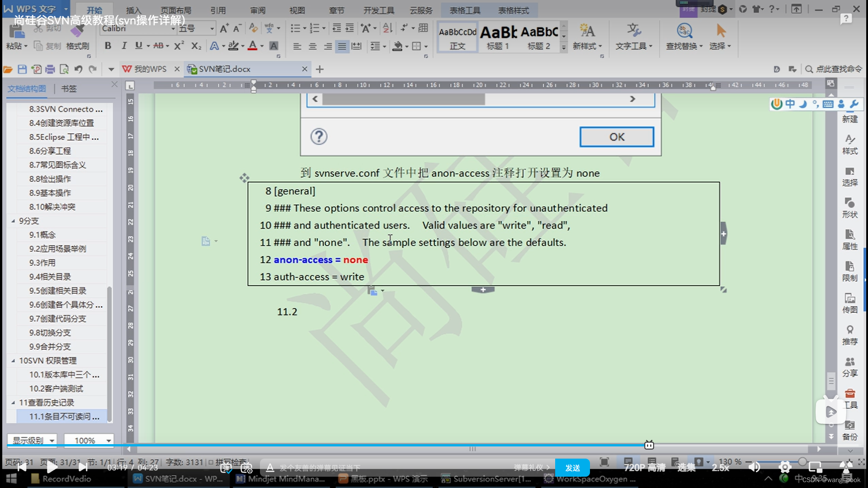The height and width of the screenshot is (488, 868).
Task: Justify the paragraph text
Action: 342,46
